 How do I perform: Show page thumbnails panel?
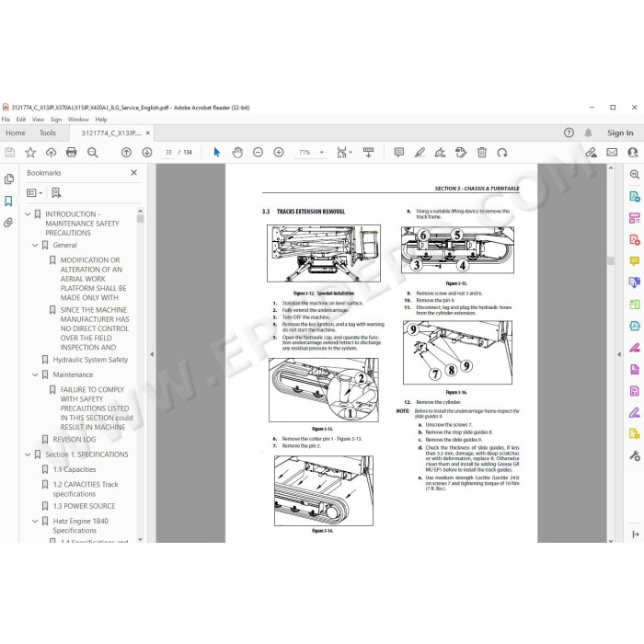click(x=8, y=179)
